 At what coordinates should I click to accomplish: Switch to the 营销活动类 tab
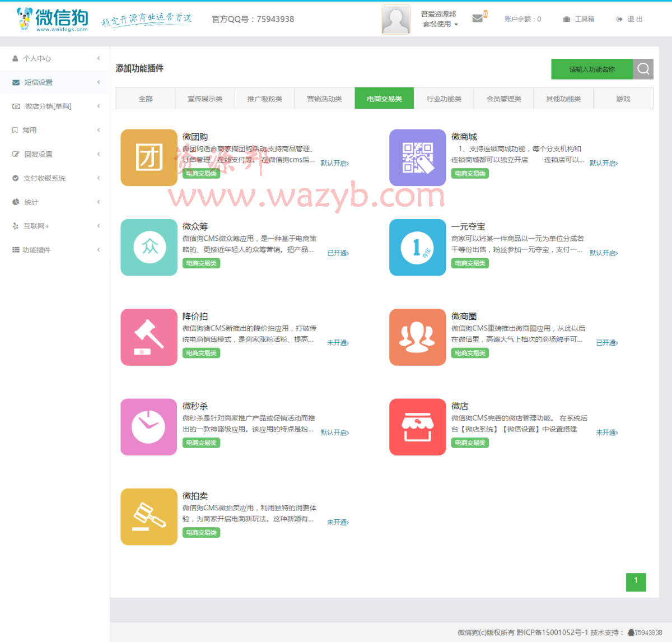click(x=325, y=99)
